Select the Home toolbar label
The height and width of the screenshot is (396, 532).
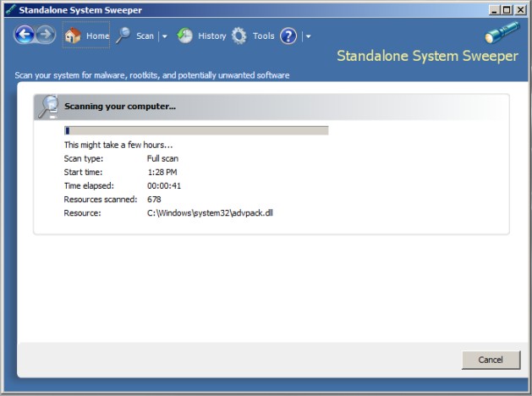pyautogui.click(x=98, y=36)
